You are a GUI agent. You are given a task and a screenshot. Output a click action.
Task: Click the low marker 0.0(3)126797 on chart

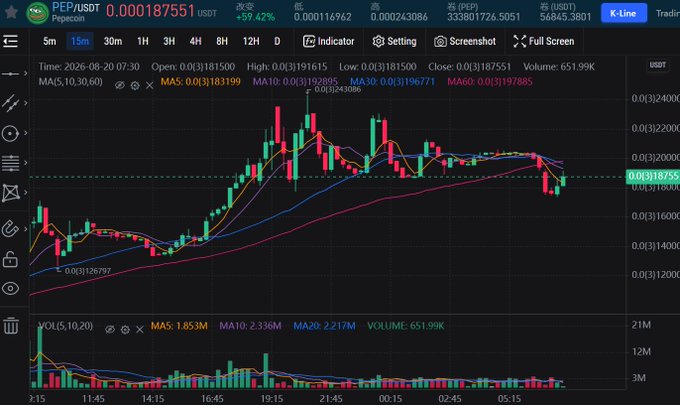[88, 271]
